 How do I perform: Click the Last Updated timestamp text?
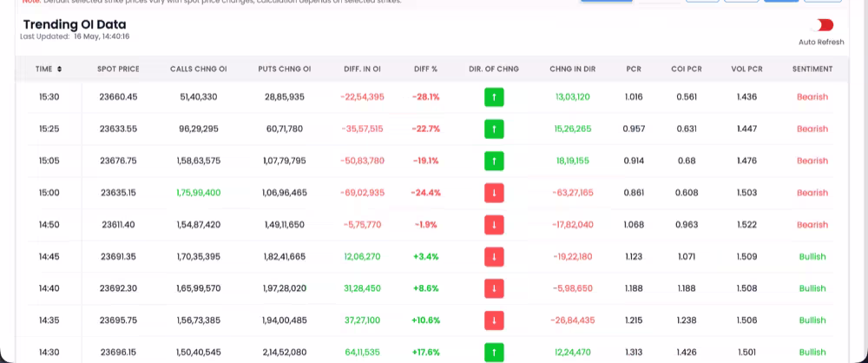[75, 36]
